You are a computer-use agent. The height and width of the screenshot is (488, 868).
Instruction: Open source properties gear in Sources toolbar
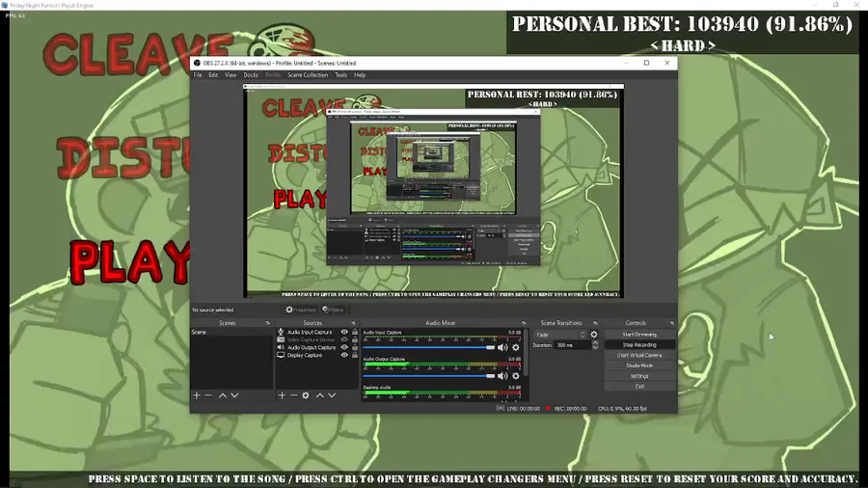[x=306, y=395]
